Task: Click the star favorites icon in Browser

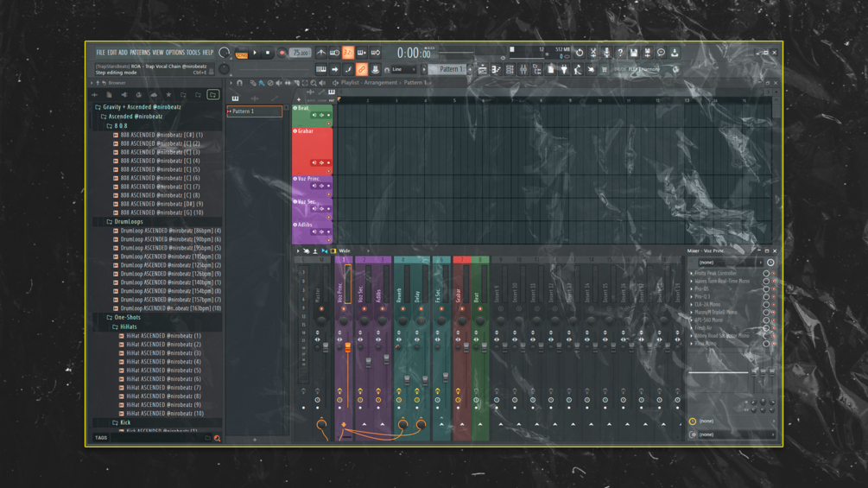Action: point(168,95)
